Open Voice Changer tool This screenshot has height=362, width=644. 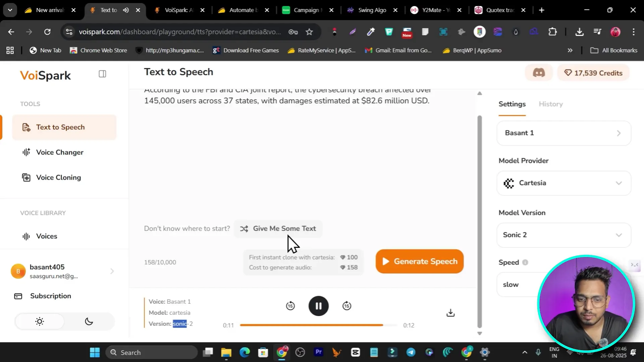pyautogui.click(x=60, y=152)
